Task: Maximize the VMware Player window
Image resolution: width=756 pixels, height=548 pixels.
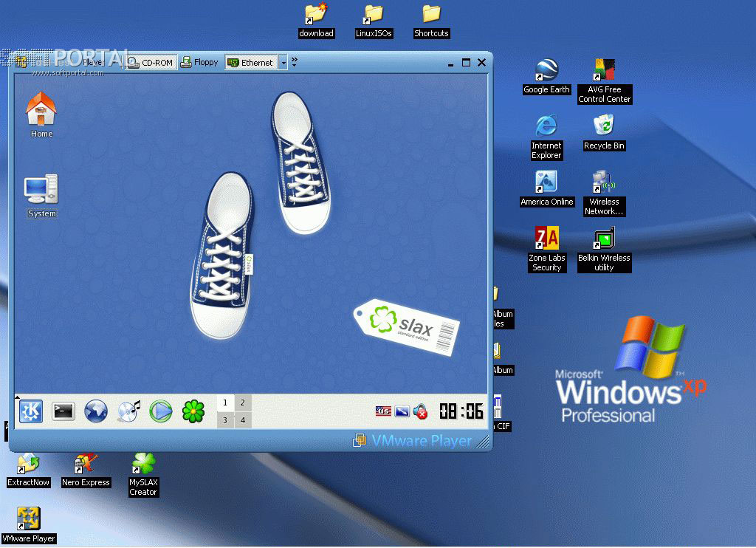Action: click(466, 62)
